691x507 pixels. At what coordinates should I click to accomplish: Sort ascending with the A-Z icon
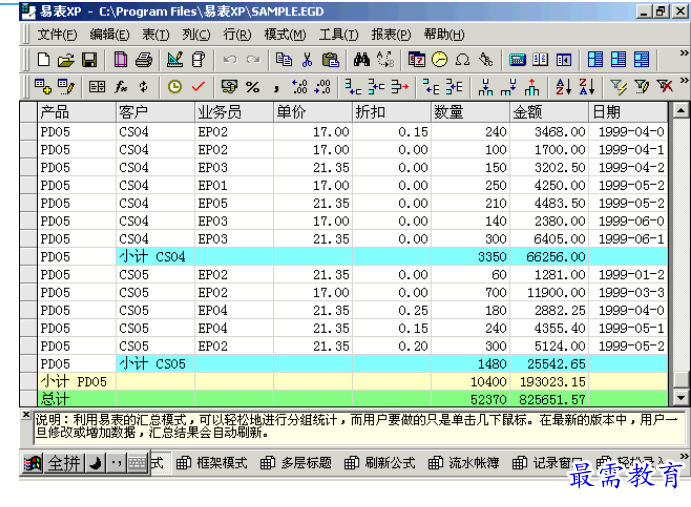pos(564,87)
